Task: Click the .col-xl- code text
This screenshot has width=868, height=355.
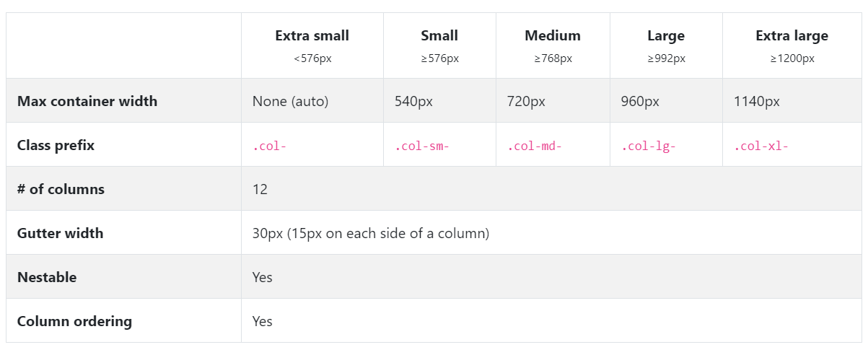Action: click(x=761, y=146)
